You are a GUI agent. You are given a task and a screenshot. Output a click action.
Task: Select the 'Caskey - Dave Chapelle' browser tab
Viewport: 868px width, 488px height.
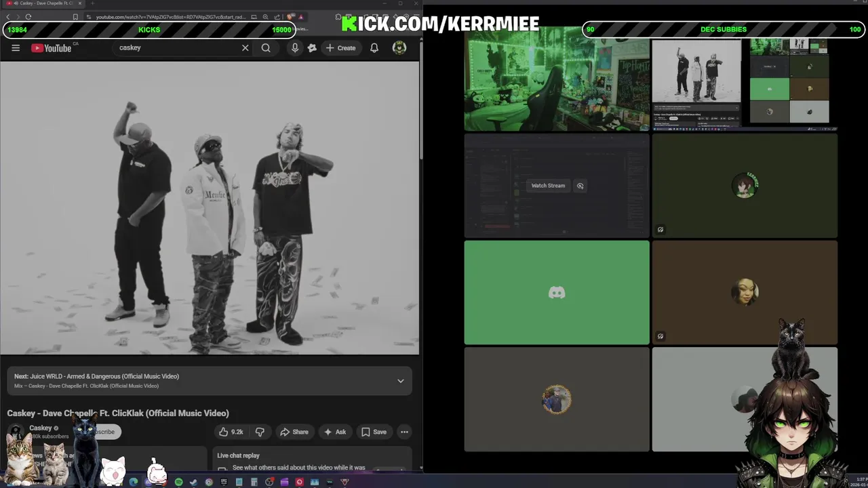pos(42,3)
